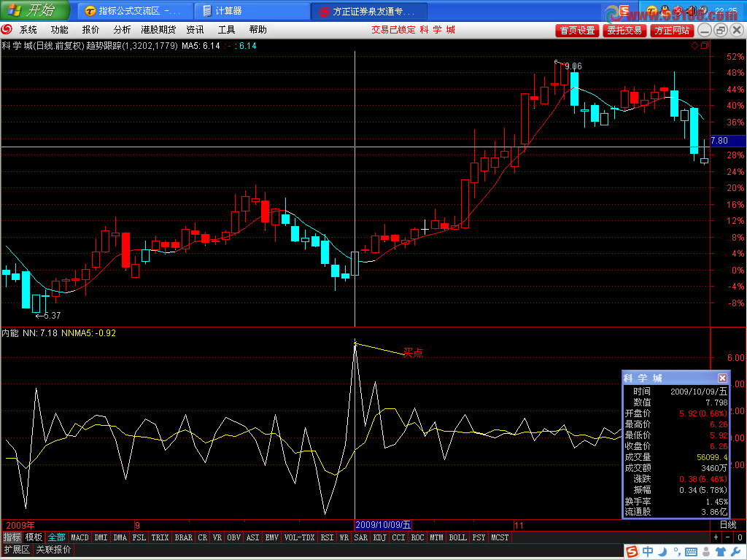
Task: Open the 报价 menu
Action: [x=90, y=29]
